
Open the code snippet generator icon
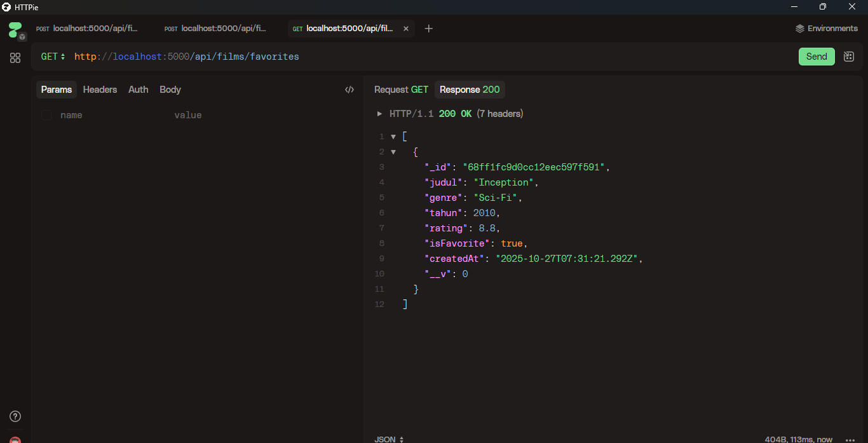[x=349, y=89]
